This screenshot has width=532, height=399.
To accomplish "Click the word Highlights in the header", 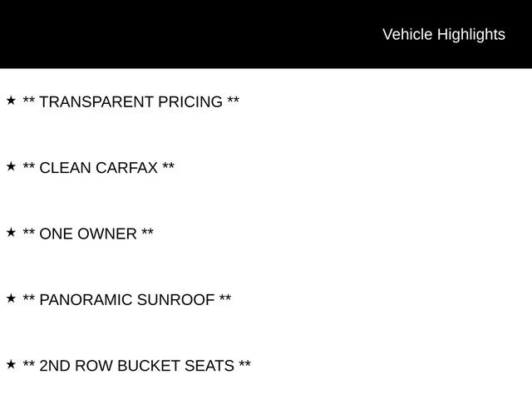I will pos(471,35).
